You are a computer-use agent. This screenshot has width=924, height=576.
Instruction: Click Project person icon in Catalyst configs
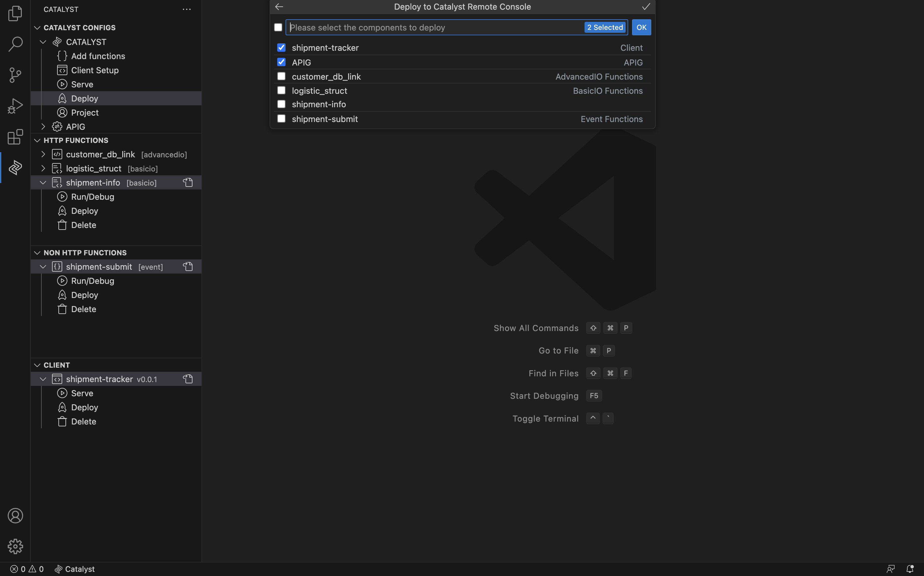click(62, 112)
